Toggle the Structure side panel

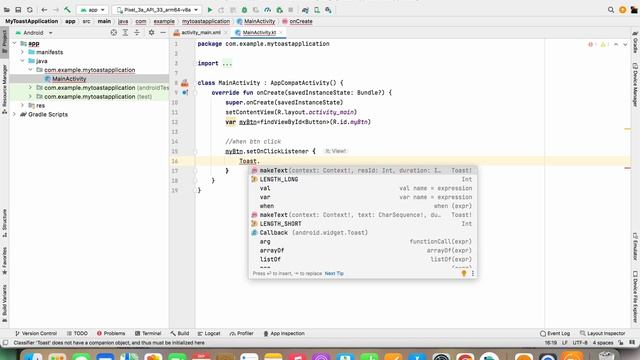coord(4,223)
